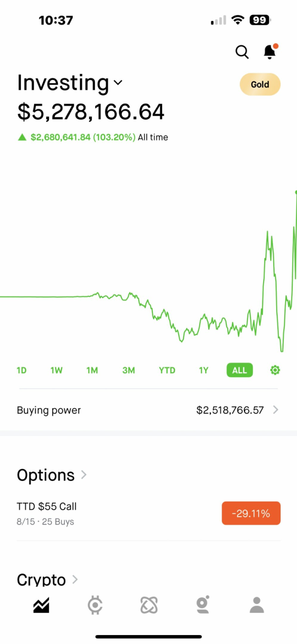Select the 1D chart range
The image size is (297, 644).
[x=21, y=370]
